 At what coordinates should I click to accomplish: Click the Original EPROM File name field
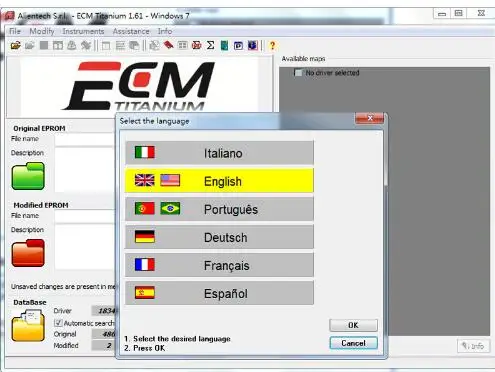85,140
